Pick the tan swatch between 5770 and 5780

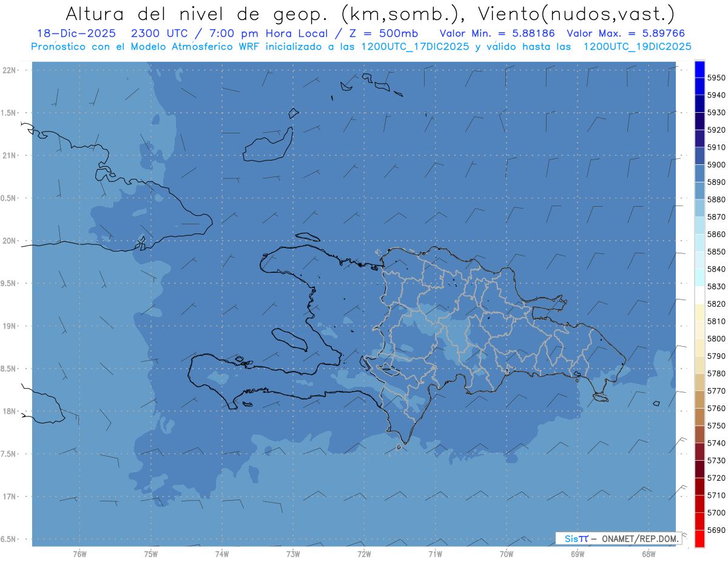[x=699, y=382]
